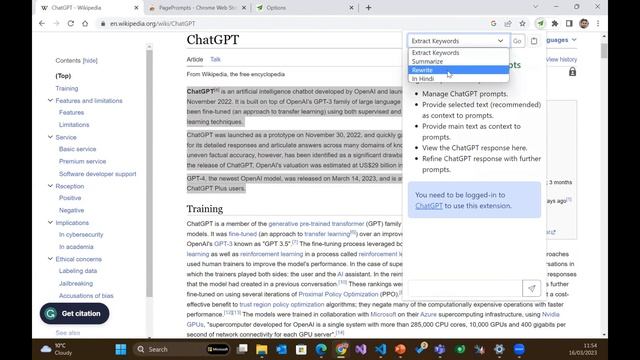Click the Go button in PagePrompts

(517, 41)
